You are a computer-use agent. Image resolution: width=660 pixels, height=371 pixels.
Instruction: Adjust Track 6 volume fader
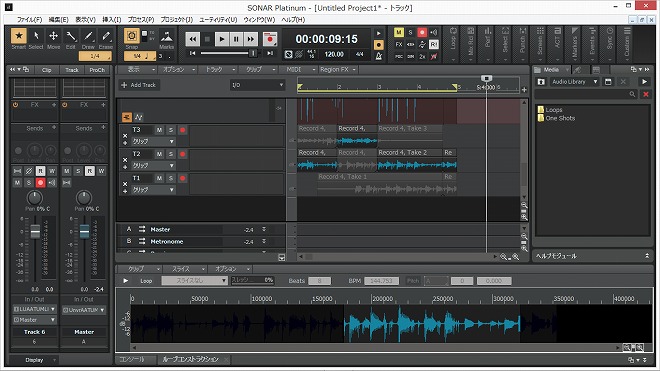pyautogui.click(x=35, y=231)
